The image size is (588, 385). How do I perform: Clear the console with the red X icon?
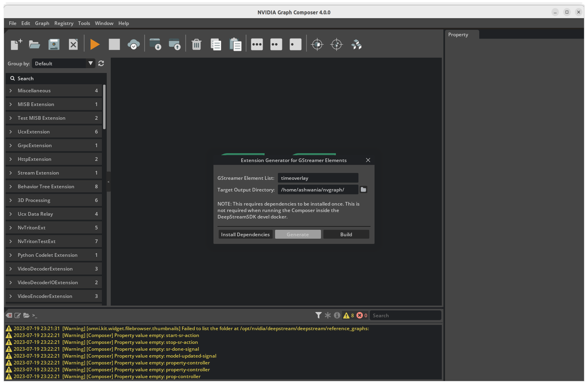click(9, 315)
